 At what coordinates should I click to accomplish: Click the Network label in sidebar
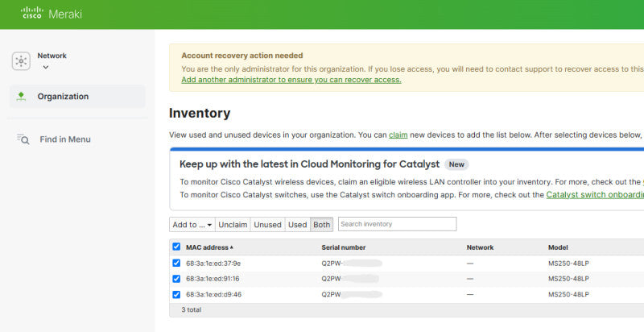(x=52, y=56)
